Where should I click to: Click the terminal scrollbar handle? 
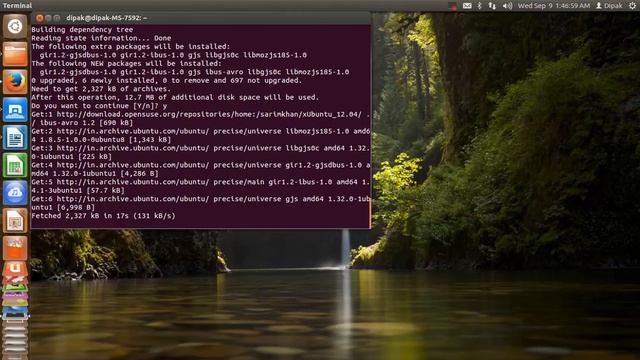click(x=370, y=214)
